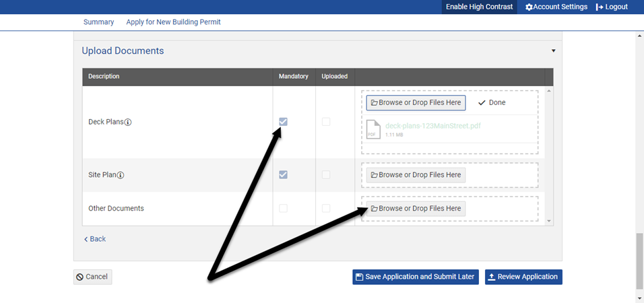Open Apply for New Building Permit tab

(173, 22)
